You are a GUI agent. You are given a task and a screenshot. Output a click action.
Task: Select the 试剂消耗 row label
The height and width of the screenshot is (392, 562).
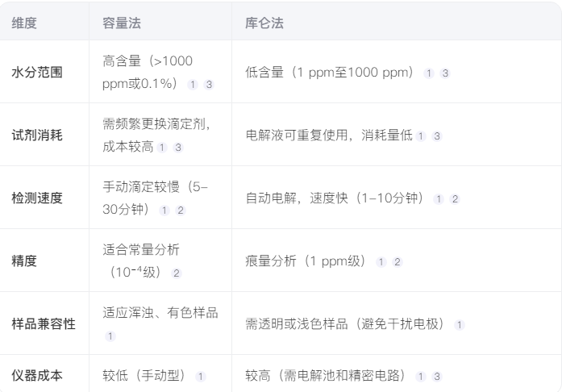36,136
